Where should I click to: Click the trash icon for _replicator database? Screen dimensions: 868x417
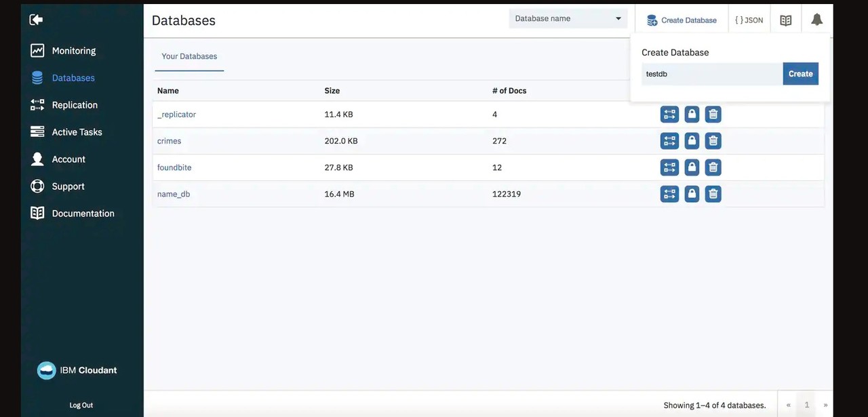pos(713,115)
